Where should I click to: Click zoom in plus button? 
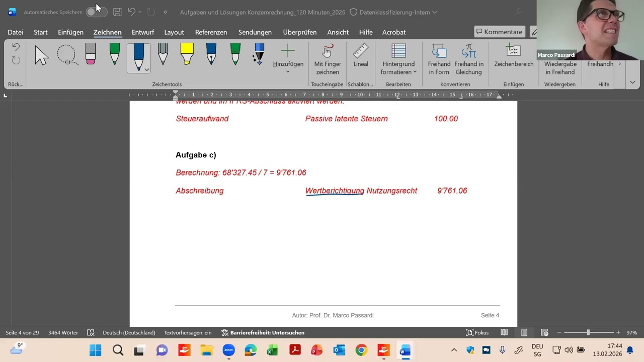coord(618,332)
